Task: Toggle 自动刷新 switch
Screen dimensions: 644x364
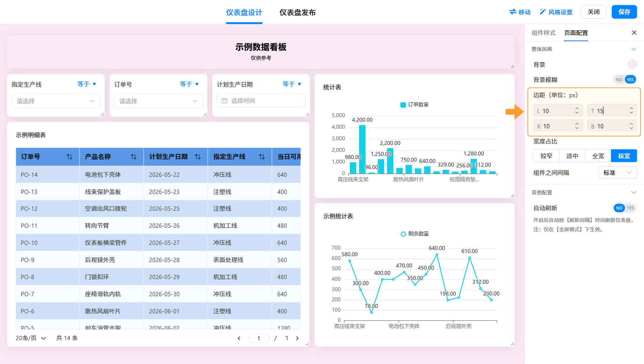Action: point(625,208)
